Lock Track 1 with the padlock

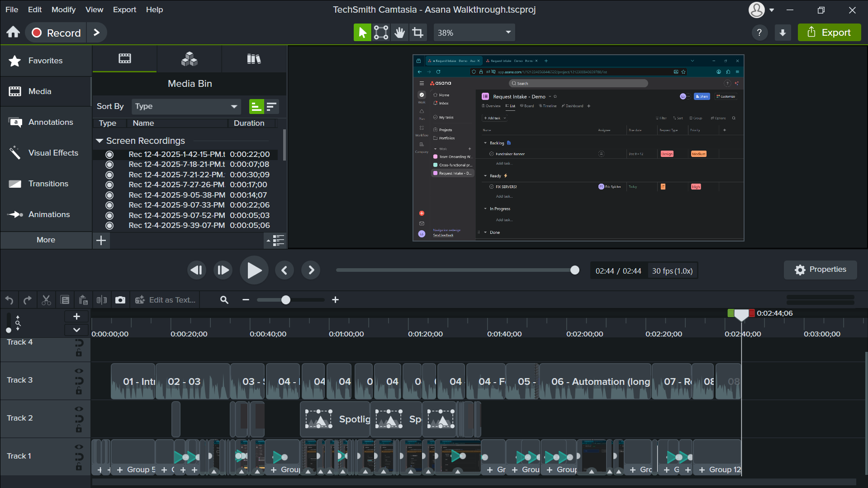coord(79,466)
